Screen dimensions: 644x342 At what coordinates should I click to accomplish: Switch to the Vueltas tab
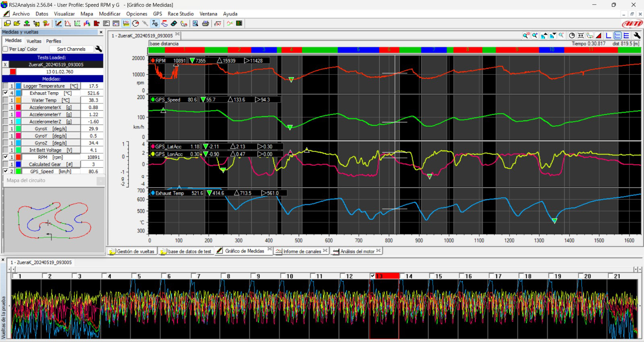click(x=34, y=41)
